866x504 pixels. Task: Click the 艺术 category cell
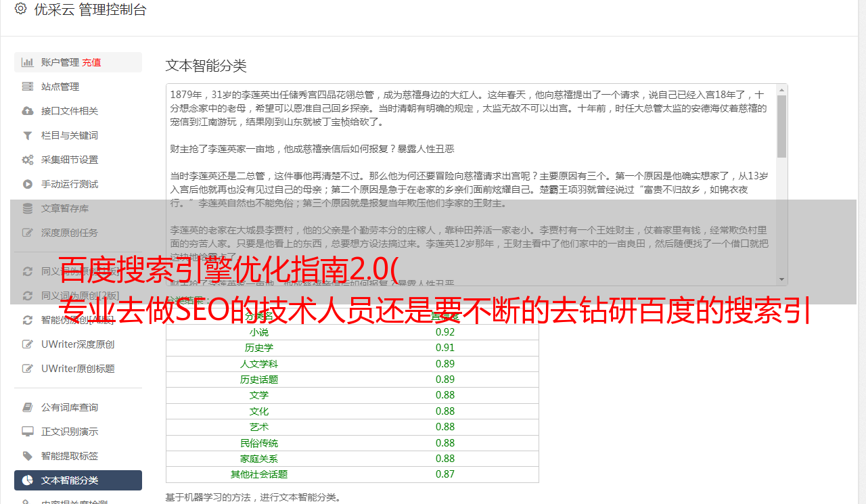[x=259, y=427]
